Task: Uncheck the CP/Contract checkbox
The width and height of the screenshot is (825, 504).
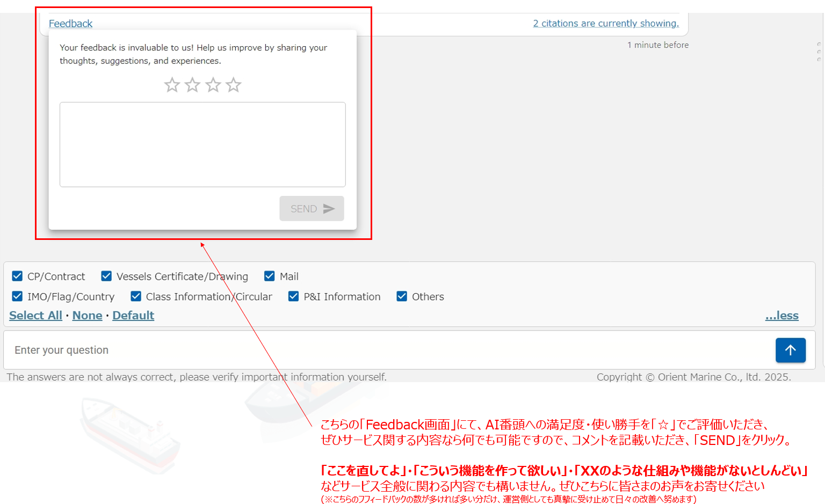Action: (17, 276)
